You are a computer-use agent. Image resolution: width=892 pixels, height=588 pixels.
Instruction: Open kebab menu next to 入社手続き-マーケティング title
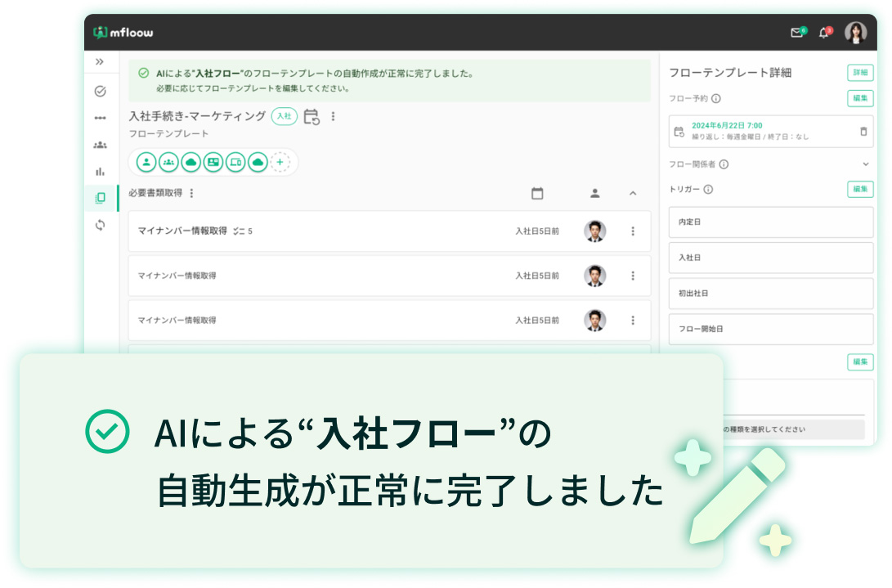click(x=333, y=116)
